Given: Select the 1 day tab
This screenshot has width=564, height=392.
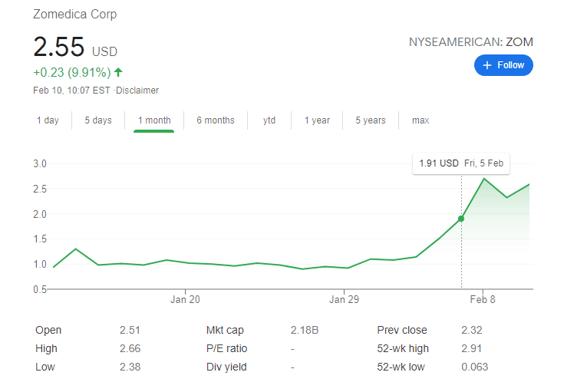Looking at the screenshot, I should click(x=48, y=120).
